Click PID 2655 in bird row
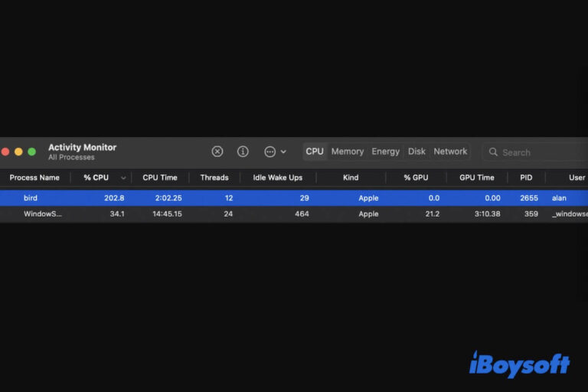The height and width of the screenshot is (392, 588). pyautogui.click(x=529, y=198)
